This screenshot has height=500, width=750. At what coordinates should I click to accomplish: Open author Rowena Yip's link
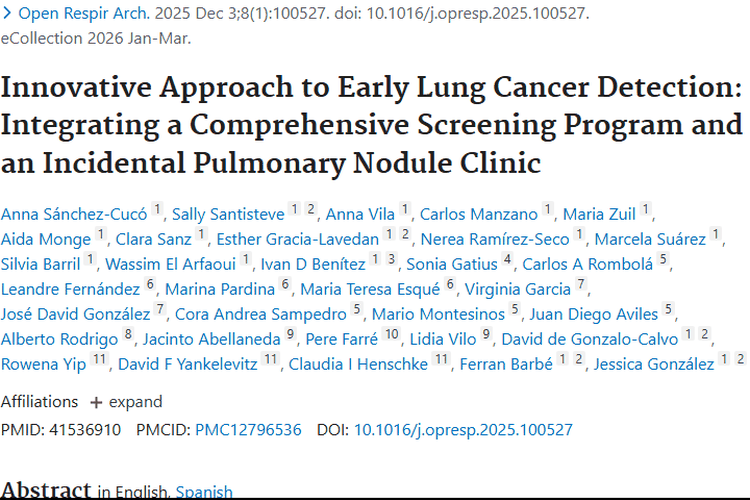point(43,364)
